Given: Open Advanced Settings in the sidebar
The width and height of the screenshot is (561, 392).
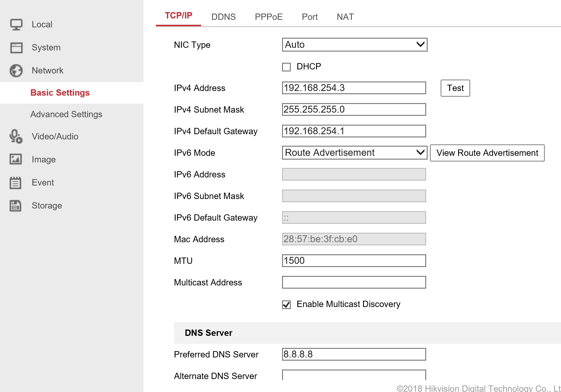Looking at the screenshot, I should click(66, 114).
